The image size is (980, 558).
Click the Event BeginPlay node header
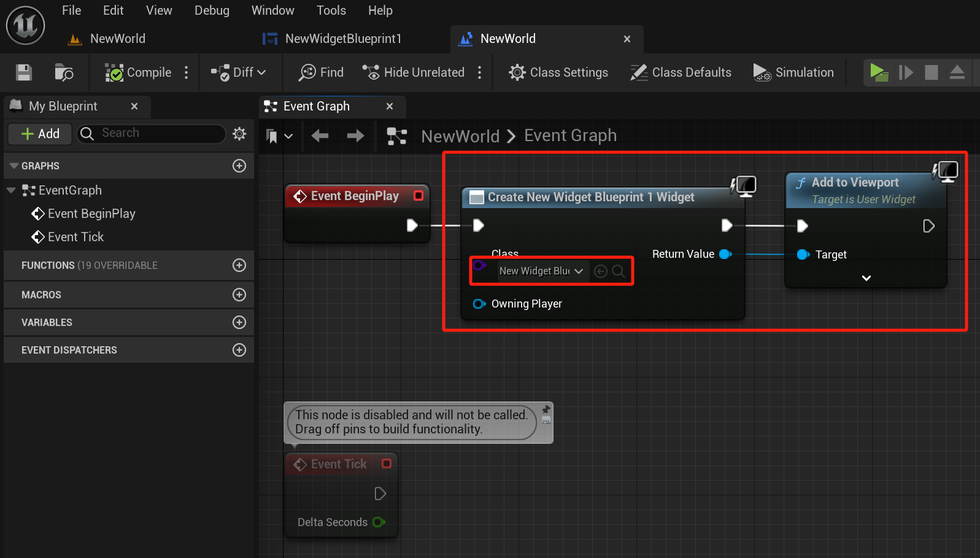pyautogui.click(x=355, y=196)
